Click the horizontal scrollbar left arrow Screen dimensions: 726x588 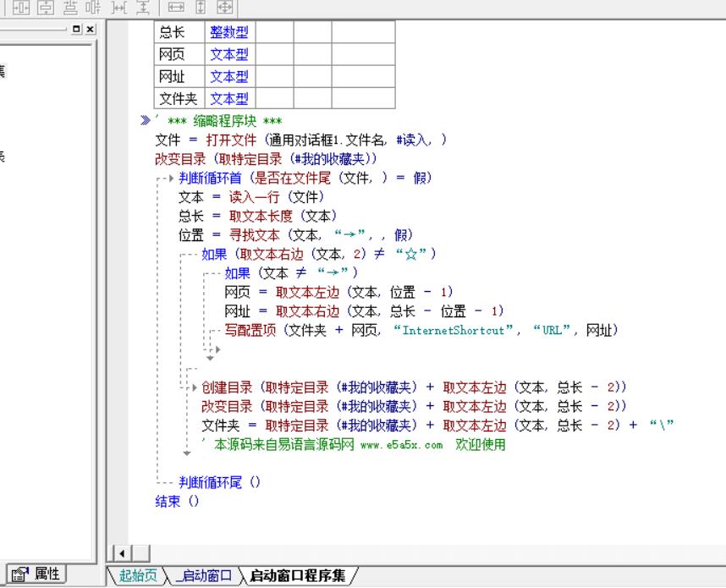click(121, 554)
